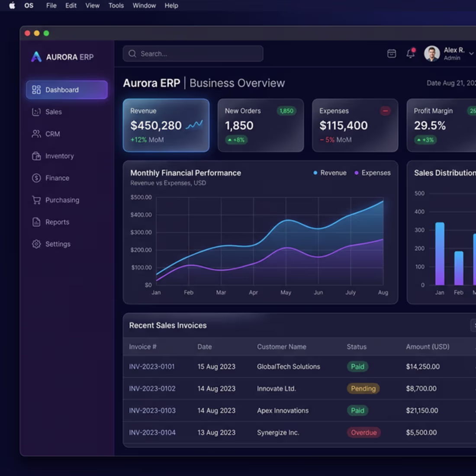Click the Purchasing cart icon
This screenshot has height=476, width=476.
pos(36,200)
